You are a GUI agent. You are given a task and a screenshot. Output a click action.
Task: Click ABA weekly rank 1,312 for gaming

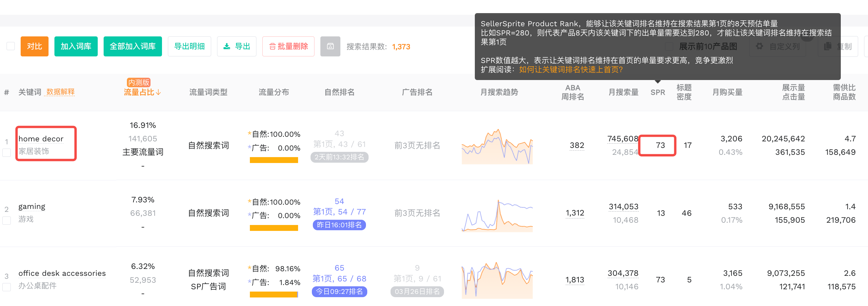(x=575, y=213)
